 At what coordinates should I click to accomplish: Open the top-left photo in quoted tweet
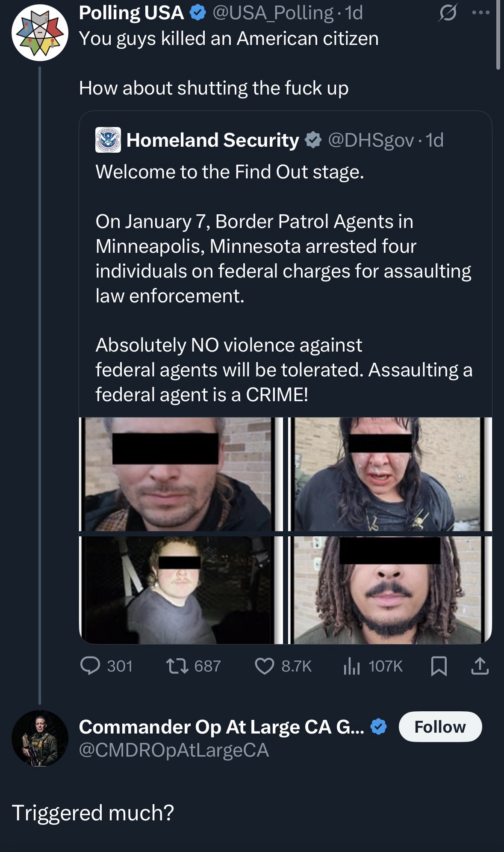(x=181, y=474)
